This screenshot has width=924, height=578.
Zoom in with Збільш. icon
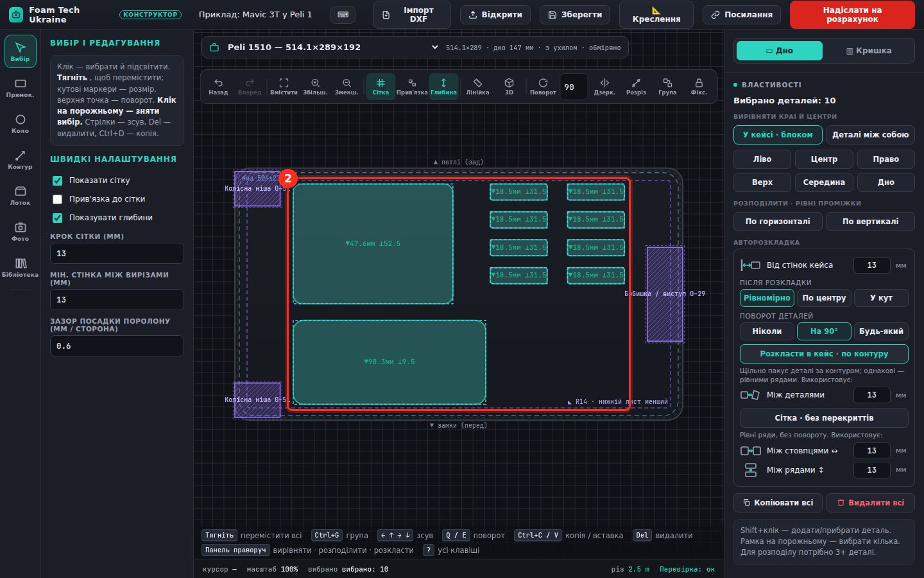(x=315, y=87)
